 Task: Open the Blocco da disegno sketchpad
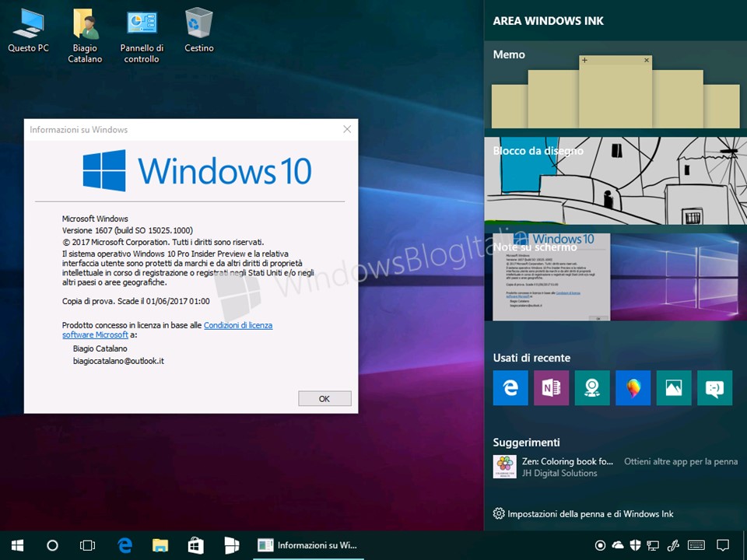tap(615, 180)
